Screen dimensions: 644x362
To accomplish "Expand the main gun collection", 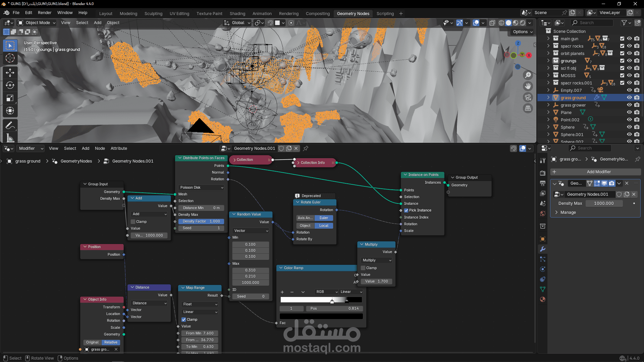I will [548, 39].
